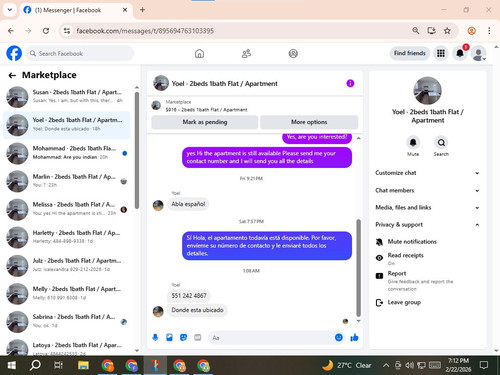500x375 pixels.
Task: Open the Home feed icon
Action: tap(199, 53)
